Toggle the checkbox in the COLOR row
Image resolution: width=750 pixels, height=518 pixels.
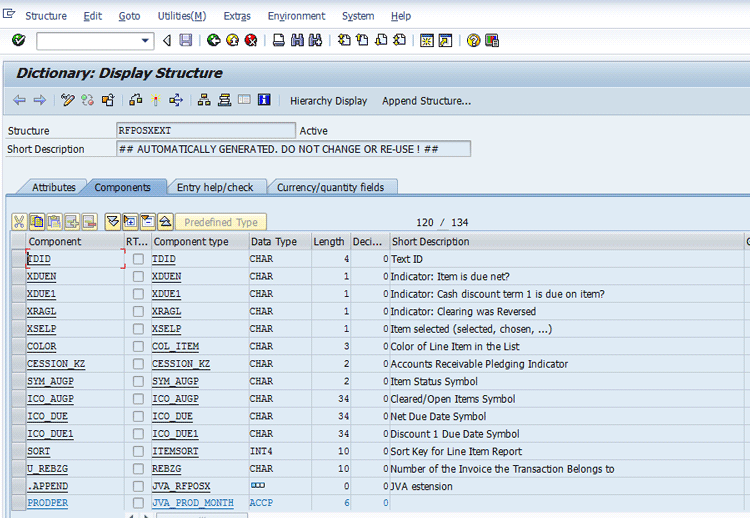point(138,346)
